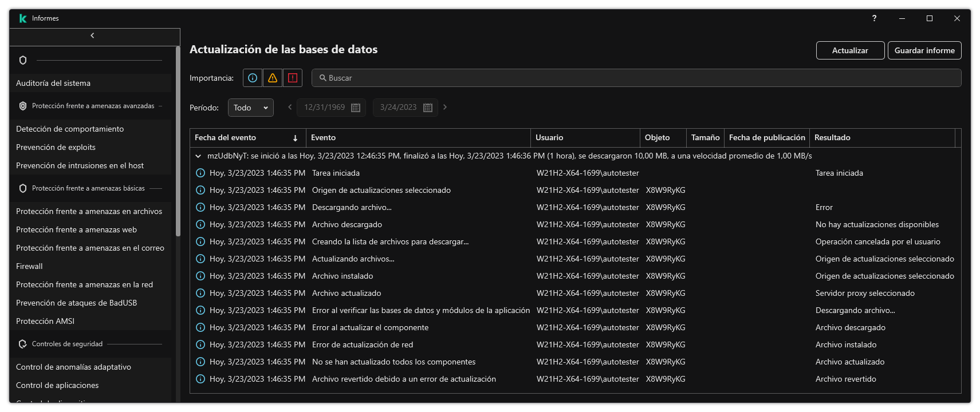Go to the next period arrow

click(445, 107)
